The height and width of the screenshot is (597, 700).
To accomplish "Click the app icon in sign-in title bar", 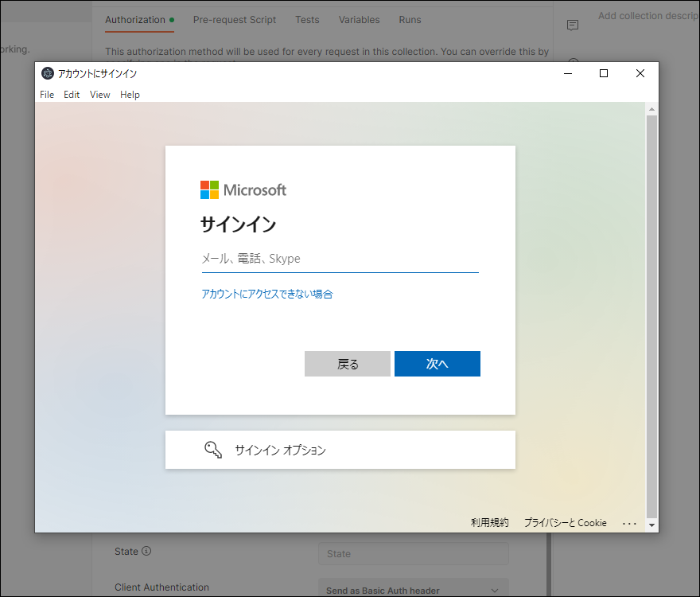I will click(48, 73).
